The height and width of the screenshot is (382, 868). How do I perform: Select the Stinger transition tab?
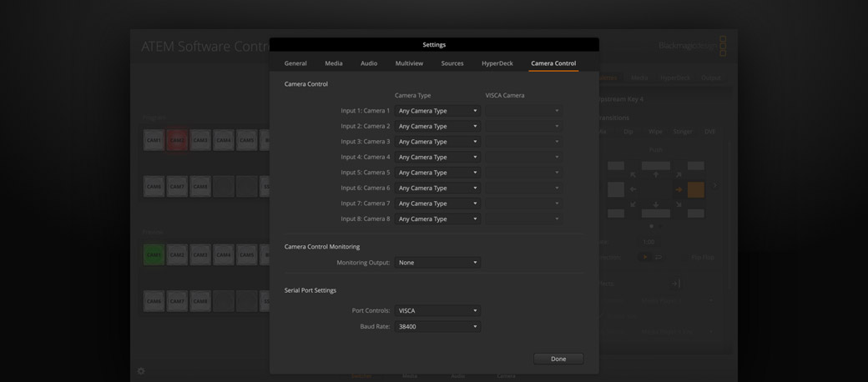[x=683, y=132]
